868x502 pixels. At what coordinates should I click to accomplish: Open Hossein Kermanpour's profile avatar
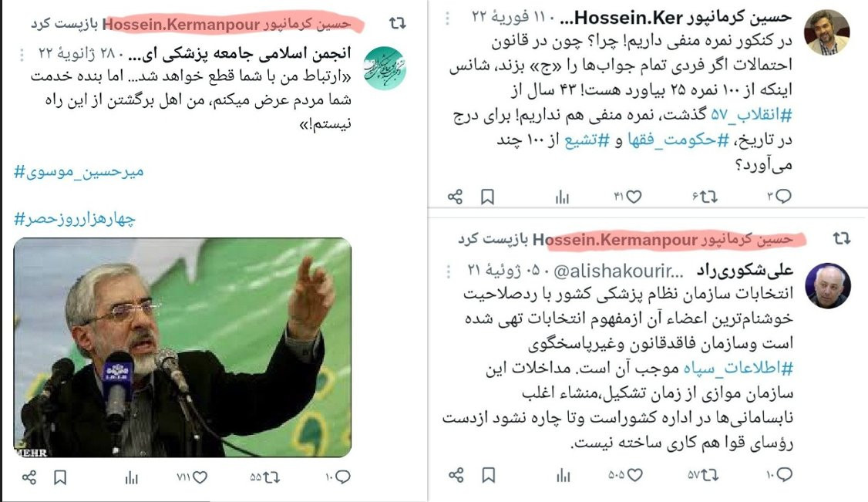(826, 32)
